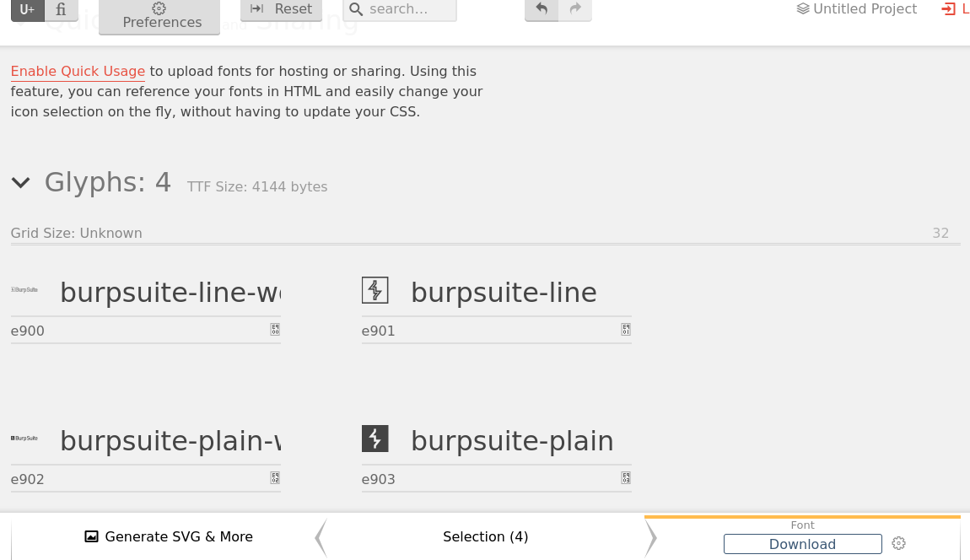Click the Font tab label

pos(802,525)
